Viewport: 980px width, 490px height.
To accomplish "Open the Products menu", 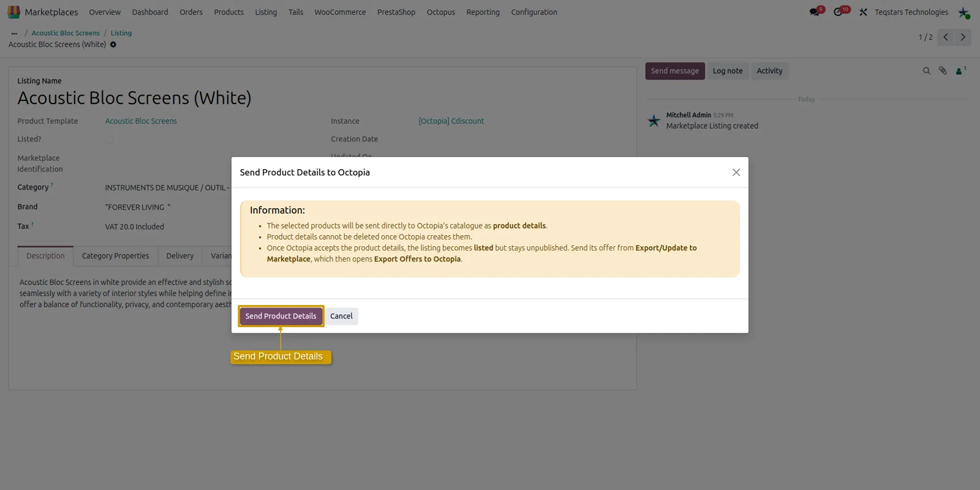I will click(x=228, y=12).
